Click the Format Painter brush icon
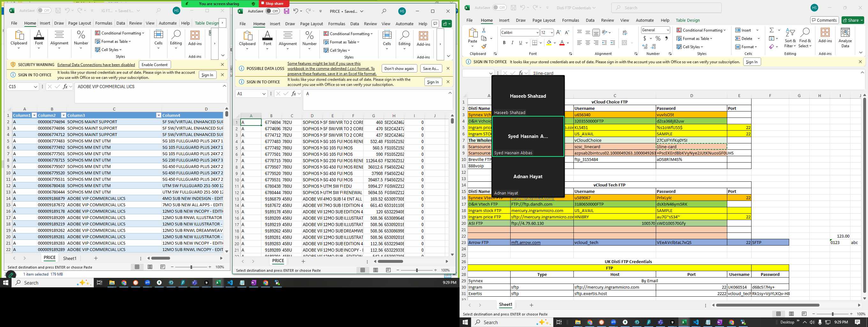Image resolution: width=868 pixels, height=327 pixels. tap(483, 47)
